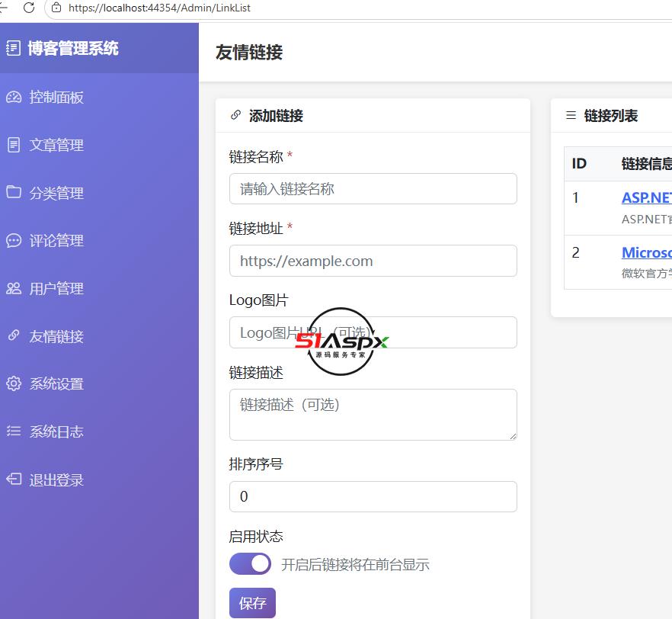672x619 pixels.
Task: Click the dashboard gauge icon in sidebar
Action: pyautogui.click(x=14, y=98)
